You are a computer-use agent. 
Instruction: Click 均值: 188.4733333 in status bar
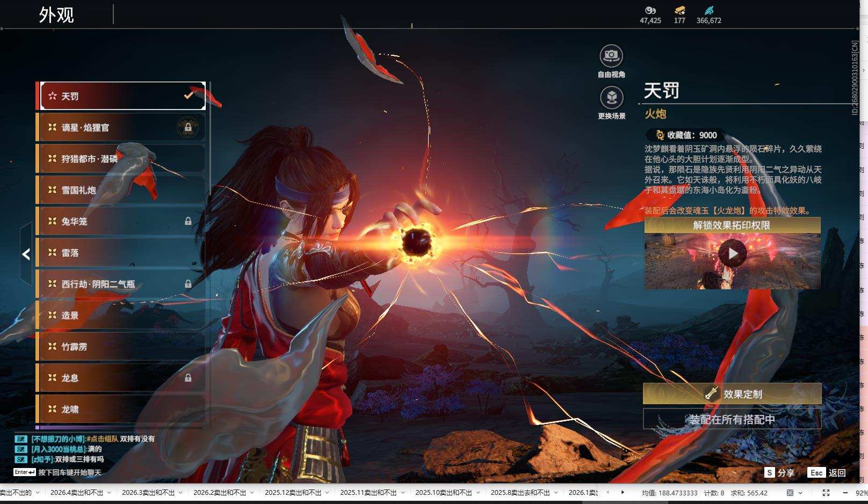(x=669, y=493)
